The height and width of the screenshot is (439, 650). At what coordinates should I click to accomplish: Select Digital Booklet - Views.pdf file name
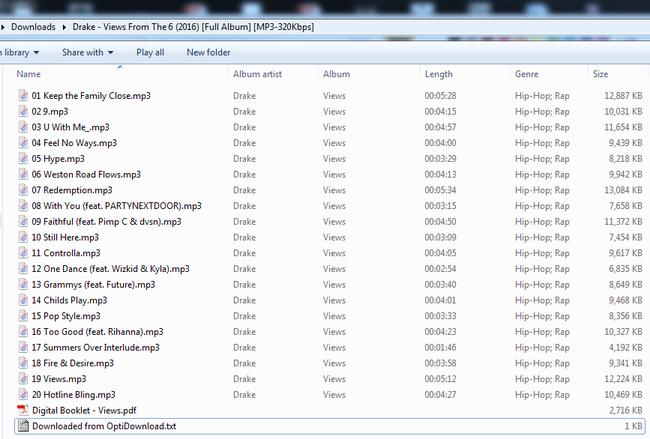(x=84, y=411)
